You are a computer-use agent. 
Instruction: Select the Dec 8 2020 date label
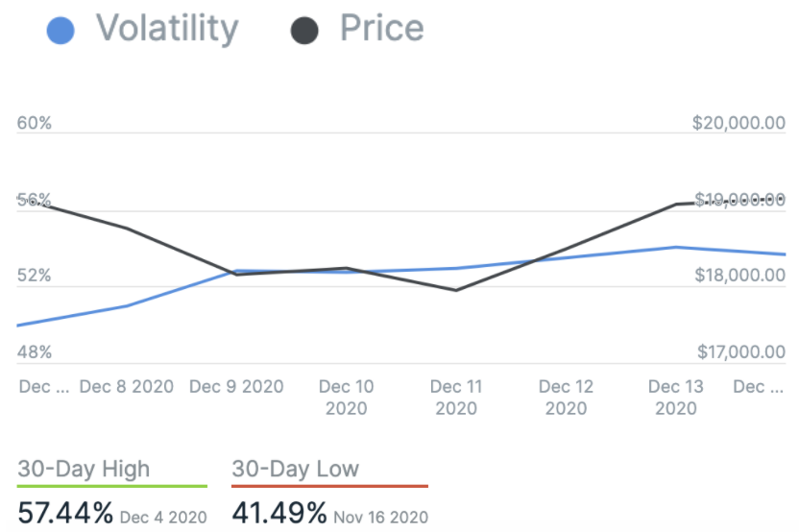pyautogui.click(x=127, y=387)
